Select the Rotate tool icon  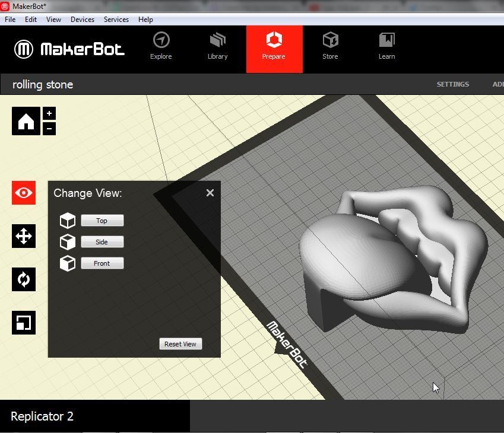(24, 279)
